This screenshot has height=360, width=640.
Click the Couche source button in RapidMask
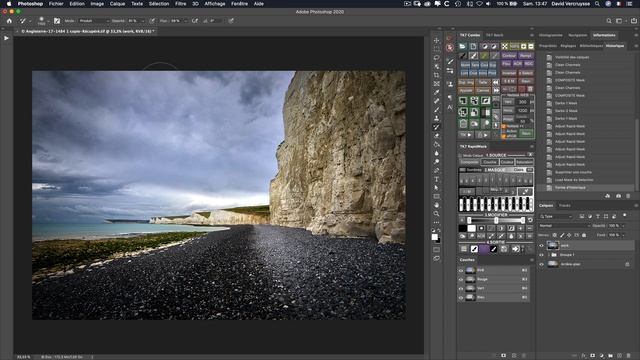click(489, 162)
